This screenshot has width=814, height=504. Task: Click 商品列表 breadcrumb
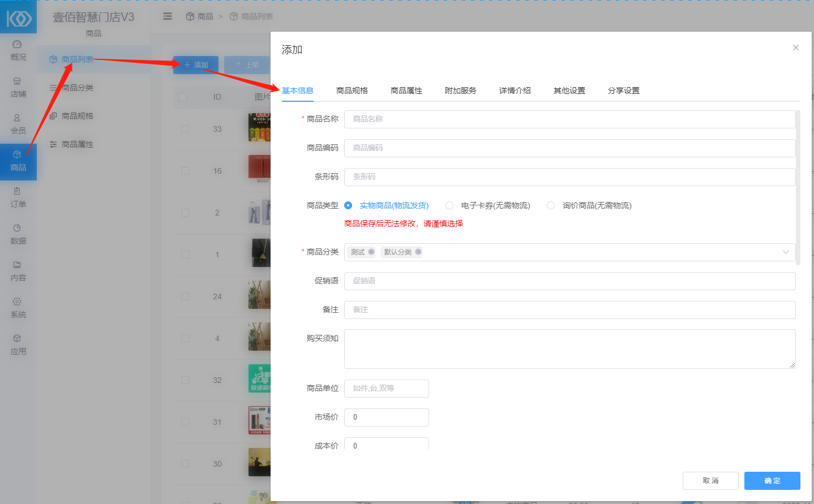251,16
